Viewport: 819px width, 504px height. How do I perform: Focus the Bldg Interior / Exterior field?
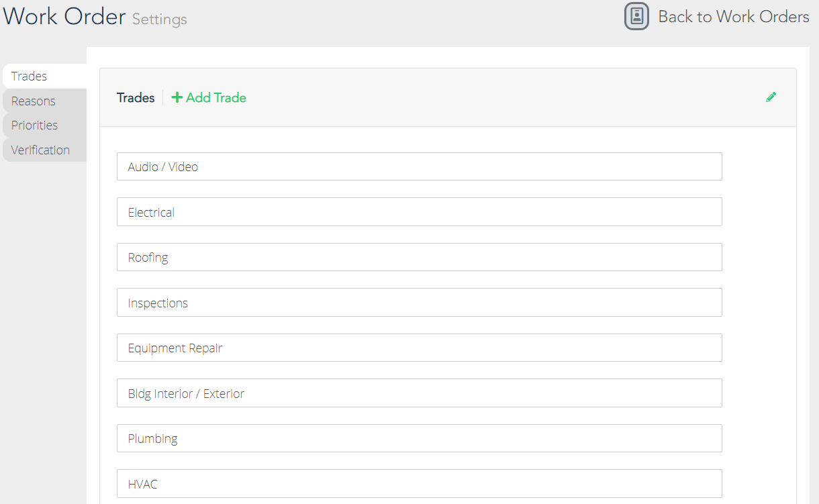[420, 393]
